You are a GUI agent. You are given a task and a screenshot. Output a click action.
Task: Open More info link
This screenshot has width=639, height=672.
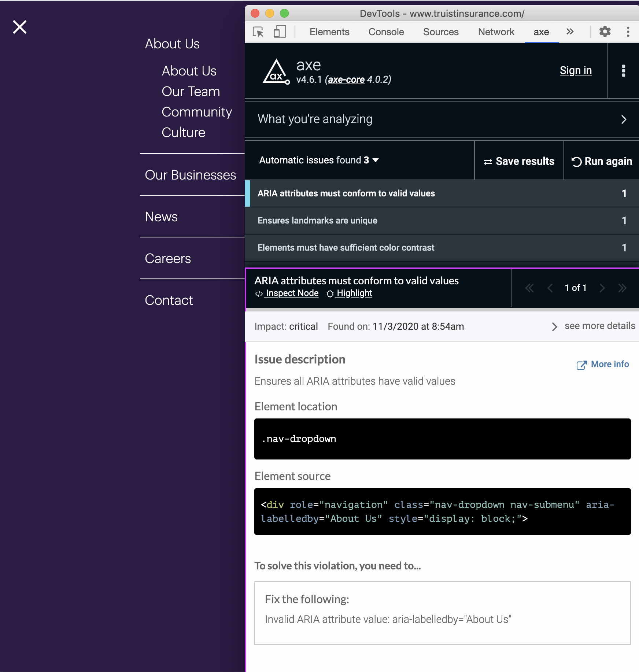point(603,364)
